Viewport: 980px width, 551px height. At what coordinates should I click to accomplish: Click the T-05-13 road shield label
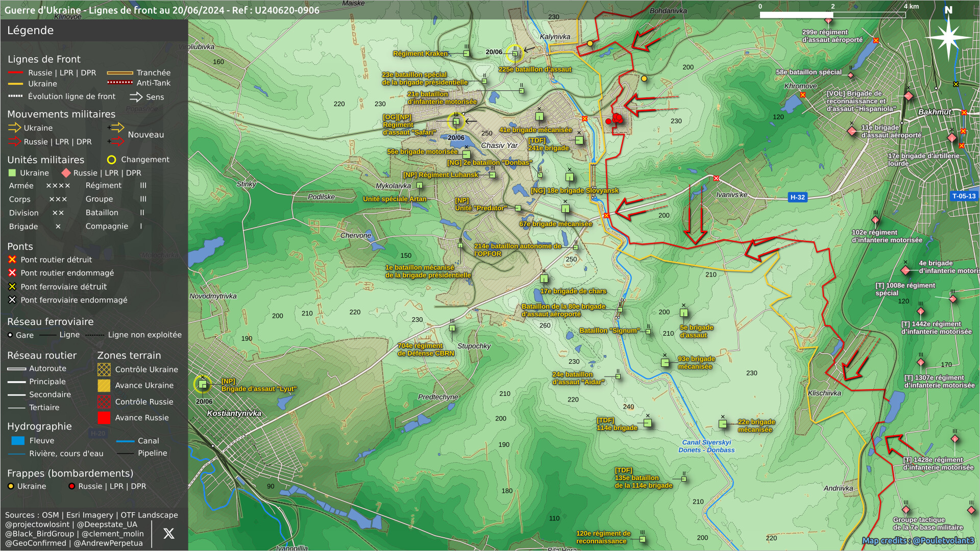pyautogui.click(x=964, y=196)
